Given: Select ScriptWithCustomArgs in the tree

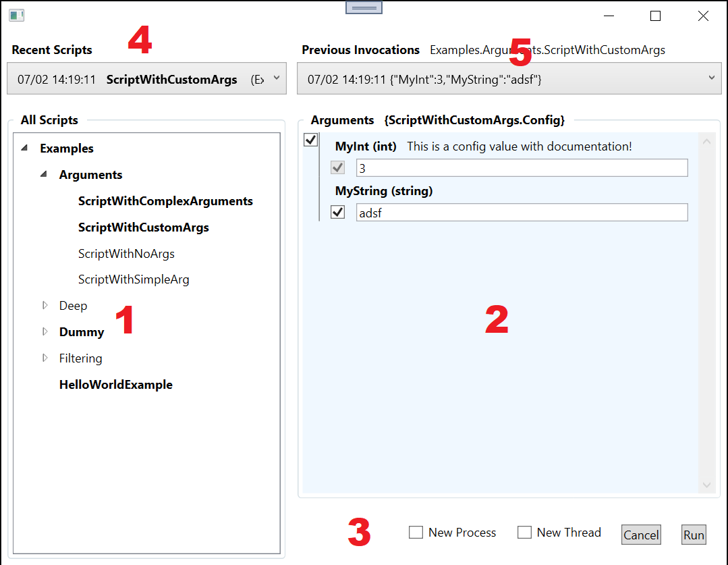Looking at the screenshot, I should click(x=144, y=227).
